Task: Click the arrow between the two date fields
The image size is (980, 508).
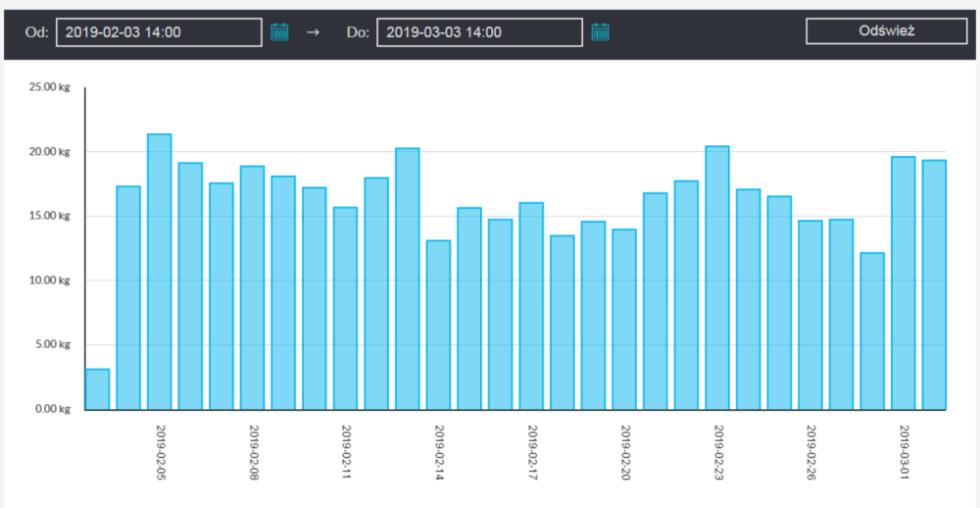Action: pyautogui.click(x=313, y=31)
